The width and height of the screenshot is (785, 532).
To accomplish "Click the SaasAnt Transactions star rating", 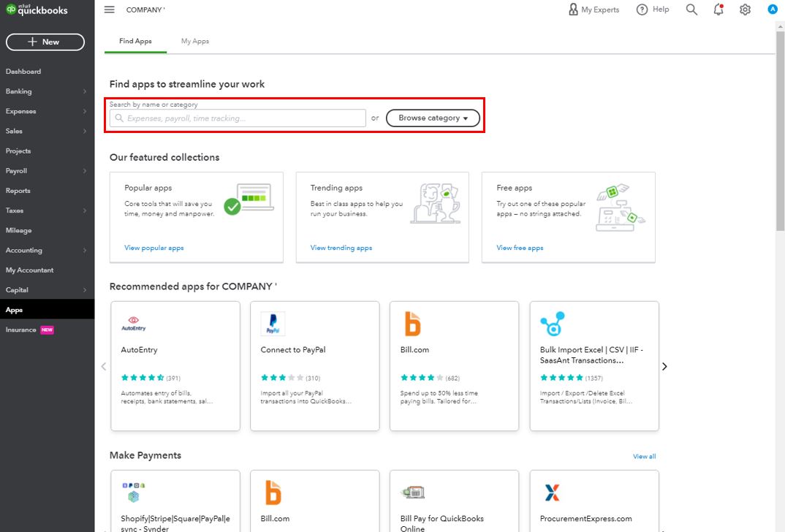I will pos(562,378).
